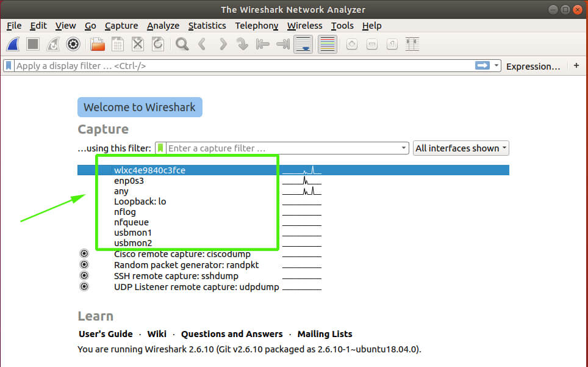The width and height of the screenshot is (588, 367).
Task: Open the Wiki link
Action: (x=157, y=334)
